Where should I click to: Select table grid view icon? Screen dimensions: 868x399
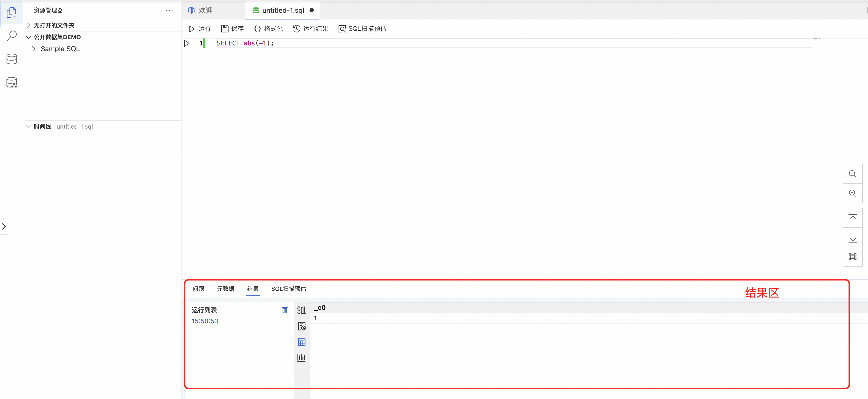pos(301,342)
